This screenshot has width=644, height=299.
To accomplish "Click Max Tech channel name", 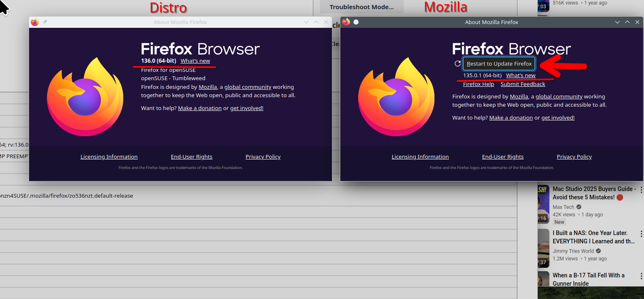I will click(x=563, y=207).
